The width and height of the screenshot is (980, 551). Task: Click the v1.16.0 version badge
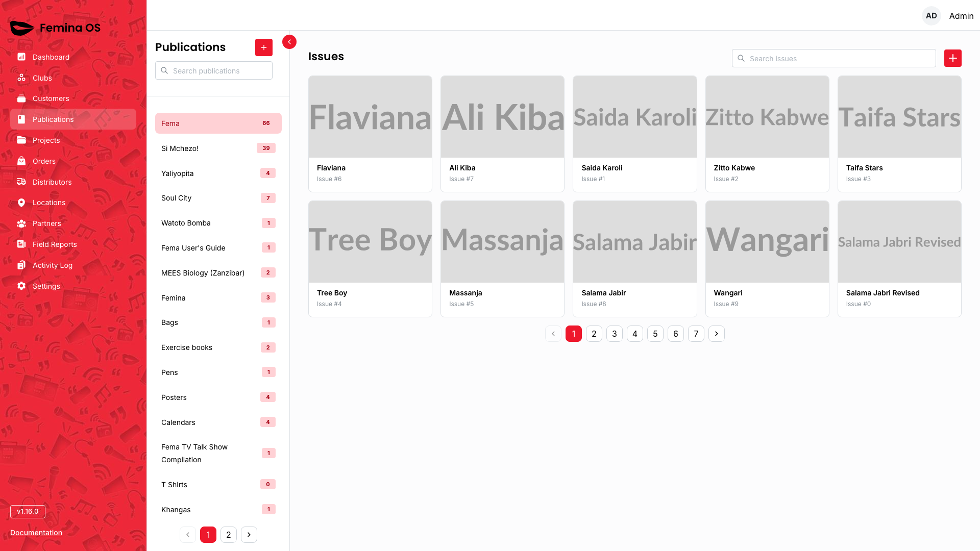click(28, 512)
